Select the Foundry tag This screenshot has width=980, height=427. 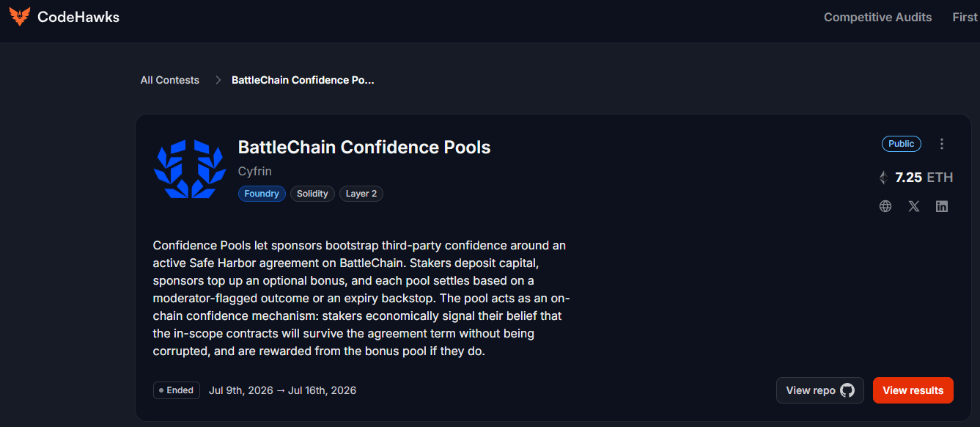pyautogui.click(x=262, y=194)
